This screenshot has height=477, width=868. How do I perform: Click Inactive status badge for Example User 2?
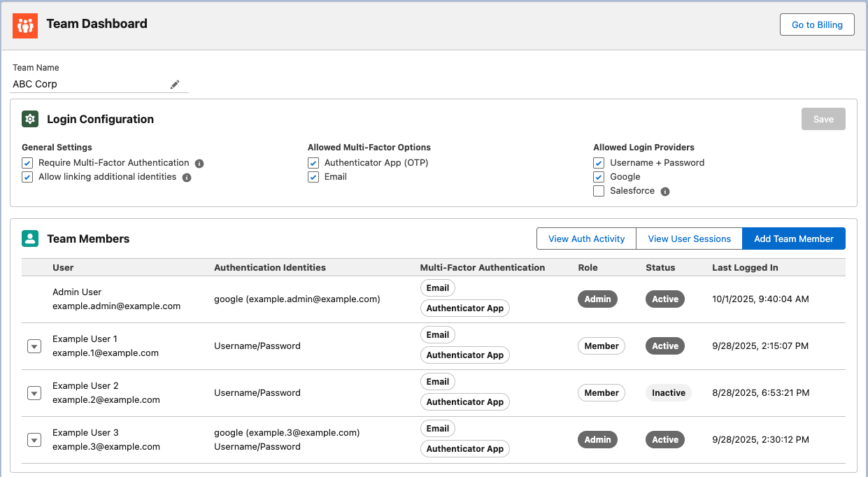[x=669, y=392]
